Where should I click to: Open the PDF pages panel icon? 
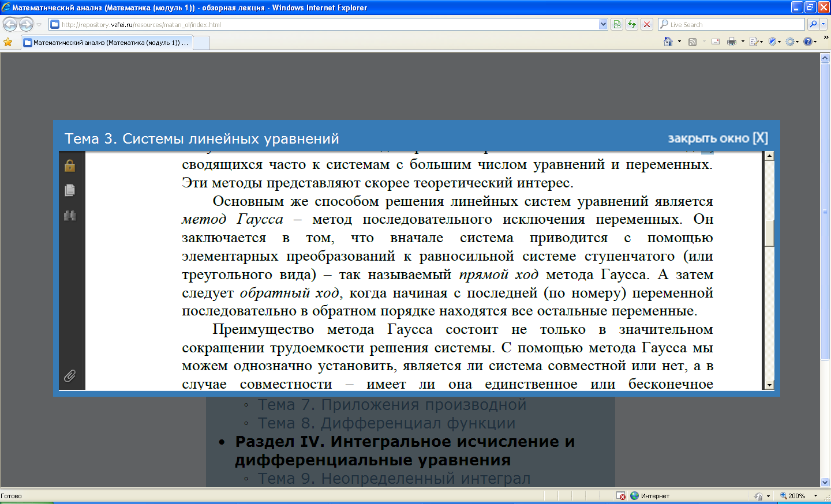(70, 190)
